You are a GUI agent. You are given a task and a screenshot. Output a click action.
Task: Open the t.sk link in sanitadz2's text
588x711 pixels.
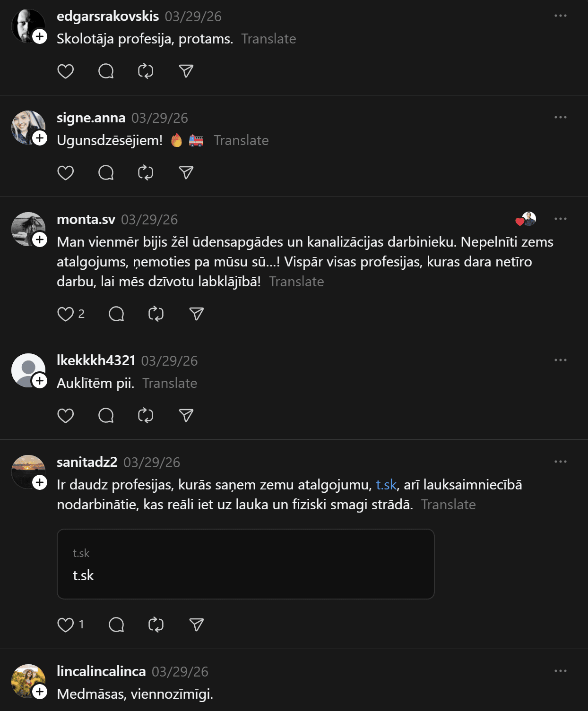click(x=386, y=485)
